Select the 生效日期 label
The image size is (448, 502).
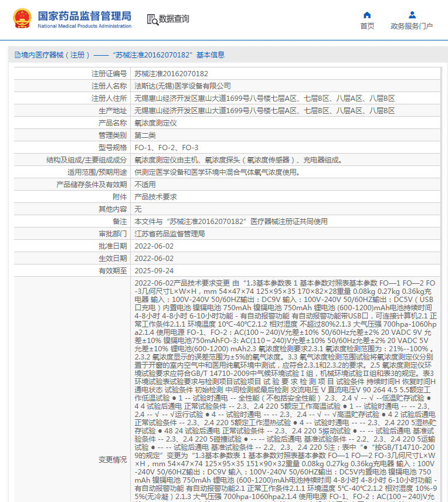click(x=113, y=259)
